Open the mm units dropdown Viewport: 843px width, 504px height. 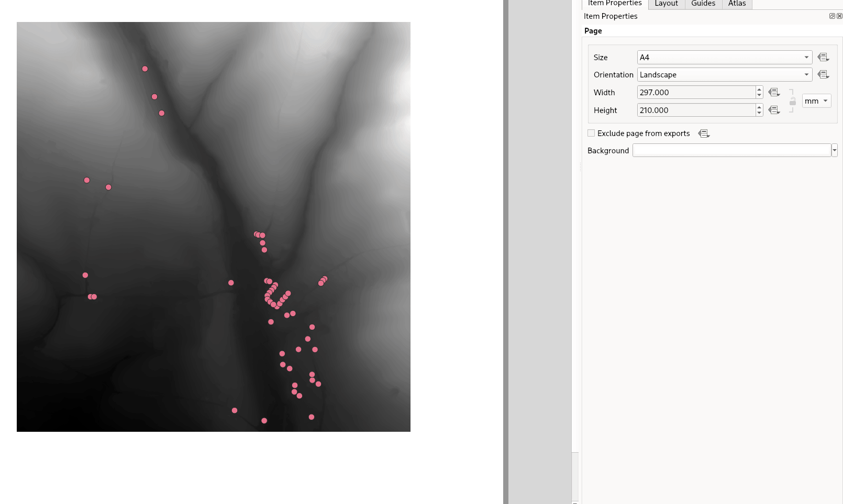816,101
